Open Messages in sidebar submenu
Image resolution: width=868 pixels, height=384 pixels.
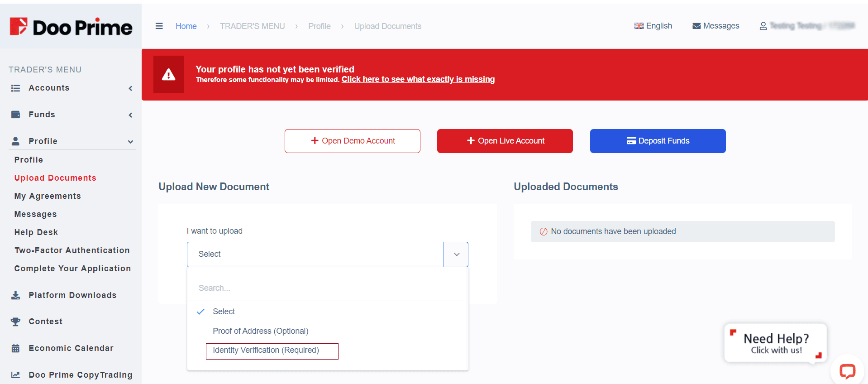click(x=35, y=214)
